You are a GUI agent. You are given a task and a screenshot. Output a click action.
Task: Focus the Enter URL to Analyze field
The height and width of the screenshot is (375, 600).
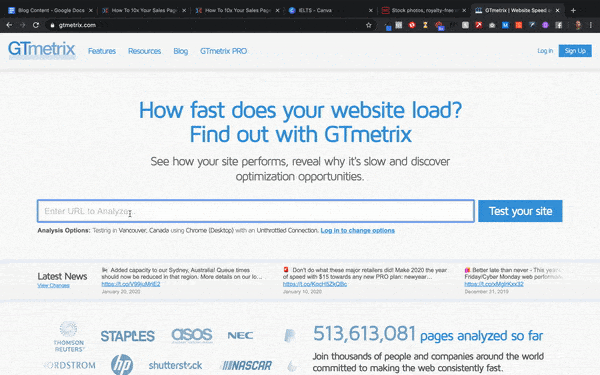coord(256,211)
